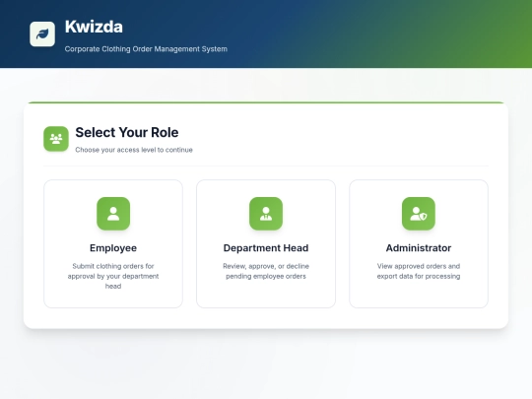Viewport: 532px width, 399px height.
Task: Select the Administrator shield-user icon
Action: [419, 214]
